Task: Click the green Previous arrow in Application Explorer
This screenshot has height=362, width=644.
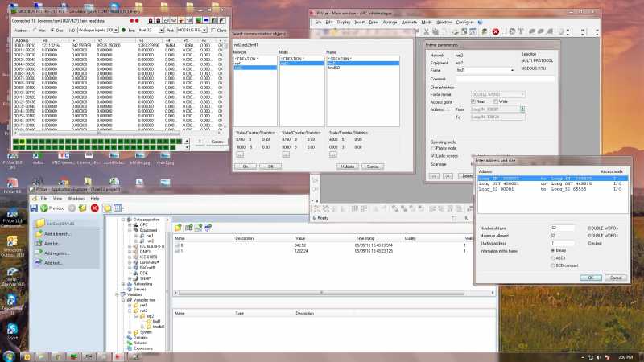Action: click(x=44, y=208)
